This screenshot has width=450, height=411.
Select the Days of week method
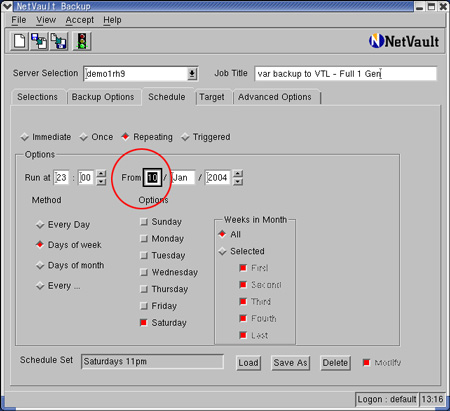69,245
